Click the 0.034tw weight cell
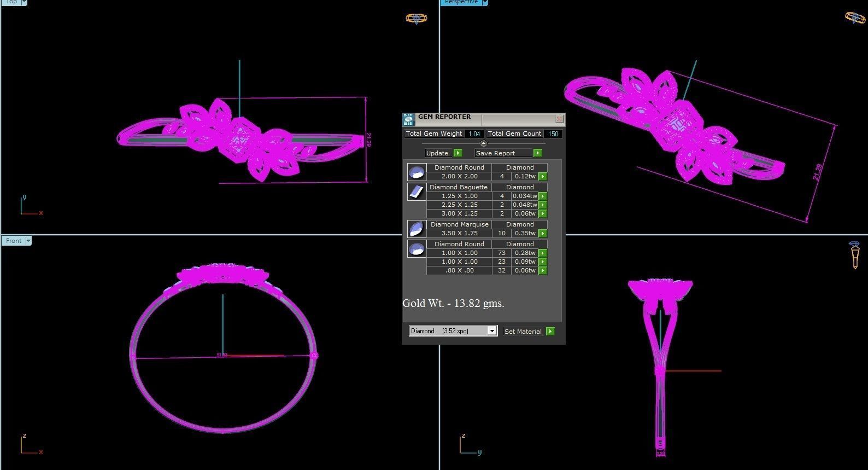The image size is (868, 470). 525,196
